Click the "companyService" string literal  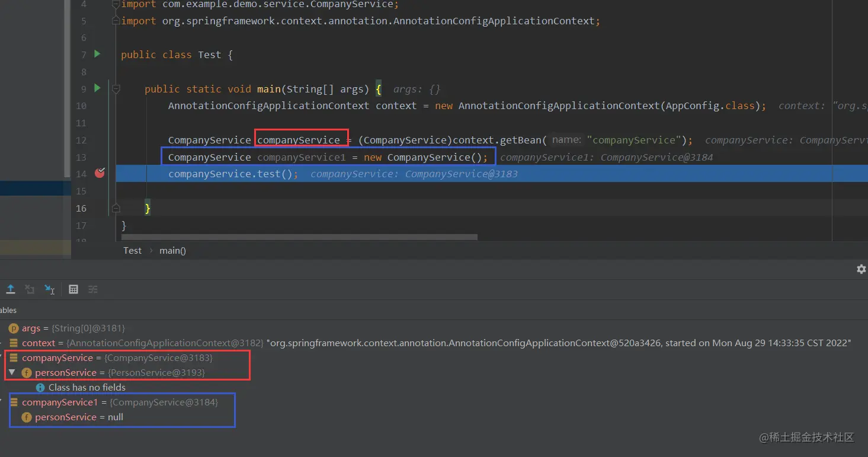pos(634,140)
